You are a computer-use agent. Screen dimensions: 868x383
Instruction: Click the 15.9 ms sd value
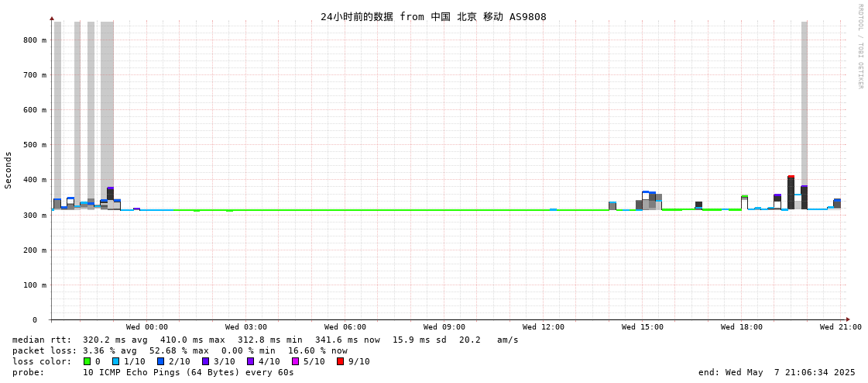coord(420,340)
